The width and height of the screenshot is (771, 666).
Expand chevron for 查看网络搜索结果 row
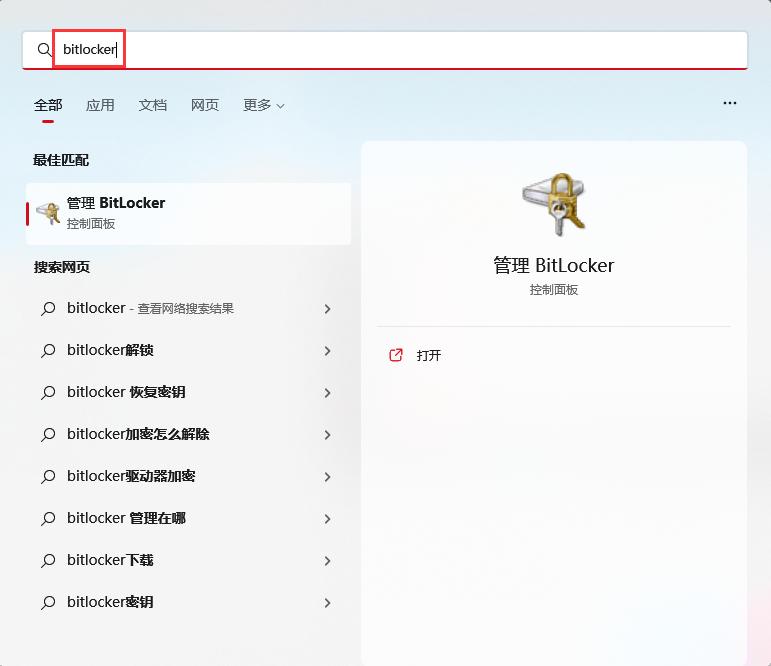(x=327, y=309)
